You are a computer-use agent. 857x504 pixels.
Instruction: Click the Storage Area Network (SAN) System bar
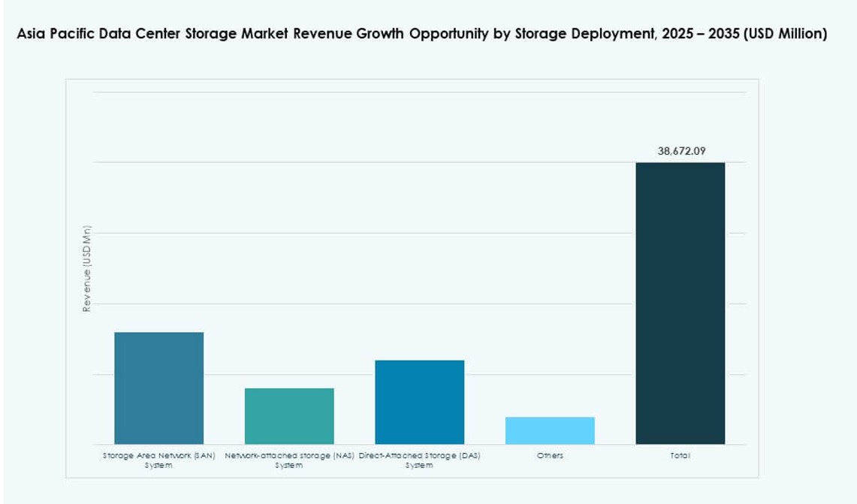point(158,387)
